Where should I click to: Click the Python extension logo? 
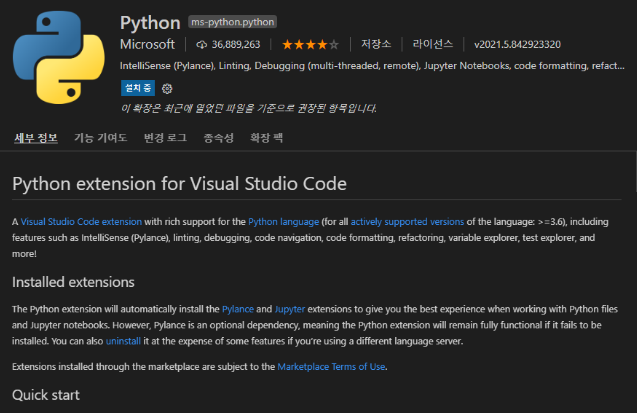tap(58, 57)
